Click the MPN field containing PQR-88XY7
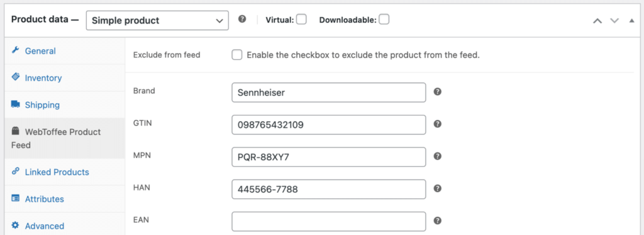This screenshot has width=644, height=235. pyautogui.click(x=328, y=157)
